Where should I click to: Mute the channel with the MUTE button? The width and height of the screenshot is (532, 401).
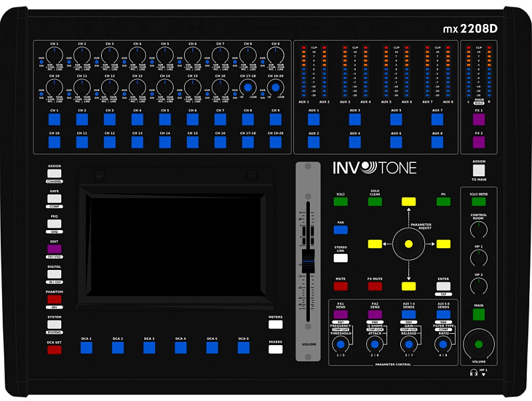[340, 286]
